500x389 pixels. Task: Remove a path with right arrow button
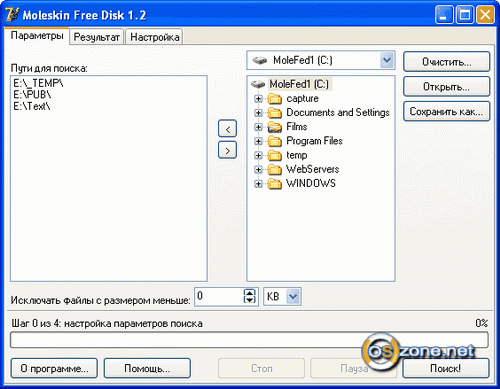(x=227, y=150)
